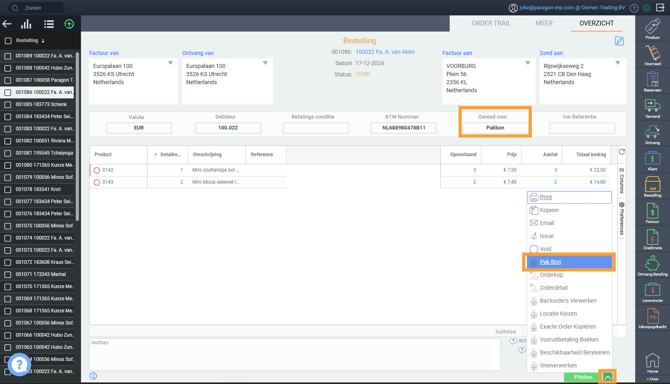Open the Factuur module icon
Viewport: 670px width, 384px height.
click(x=652, y=211)
